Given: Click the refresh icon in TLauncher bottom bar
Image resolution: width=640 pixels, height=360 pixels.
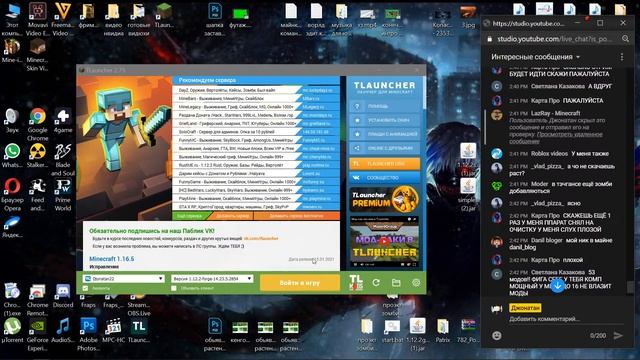Looking at the screenshot, I should click(x=376, y=282).
